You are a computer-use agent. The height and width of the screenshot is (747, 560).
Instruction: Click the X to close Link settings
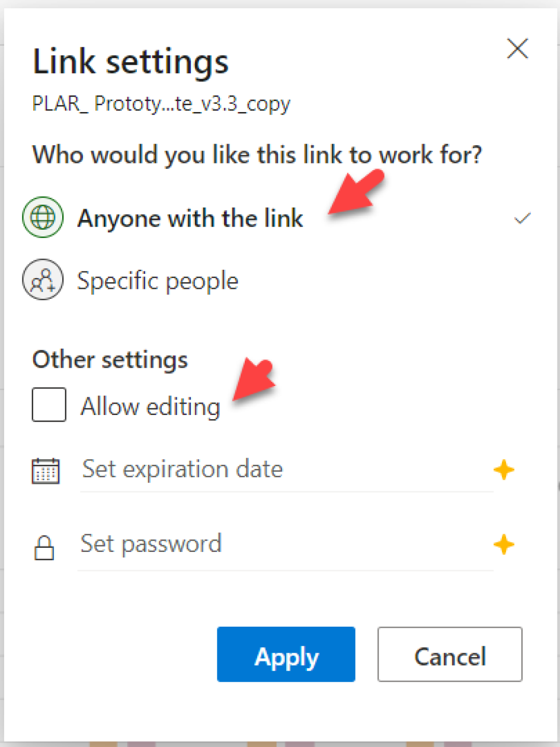coord(517,49)
